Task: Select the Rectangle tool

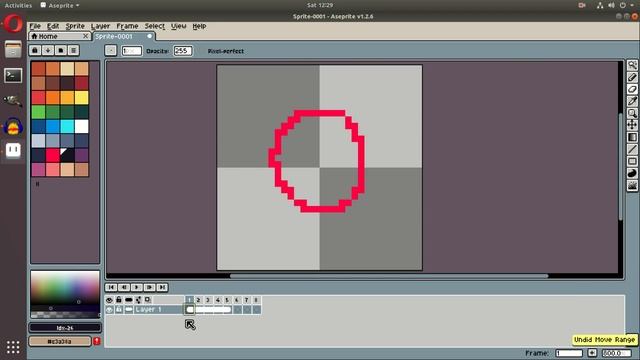Action: click(x=632, y=161)
